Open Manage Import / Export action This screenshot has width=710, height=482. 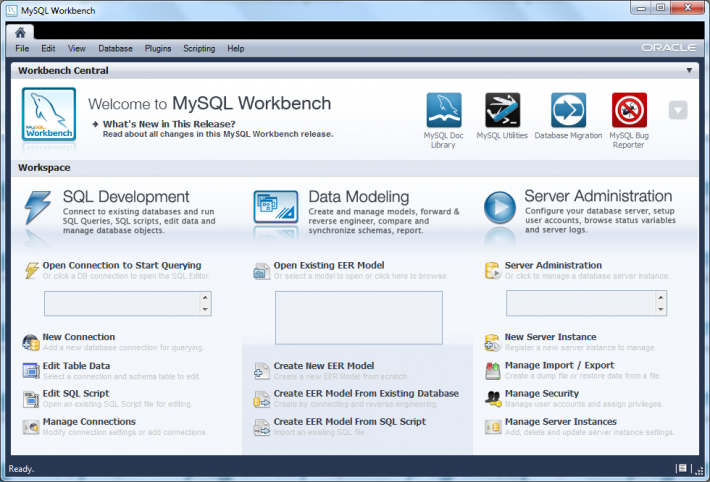coord(560,365)
